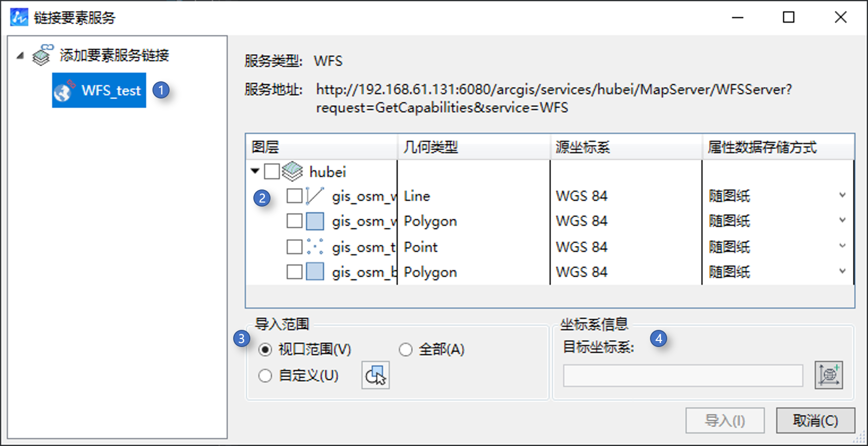Click the 图层 column header
This screenshot has width=868, height=446.
coord(321,147)
